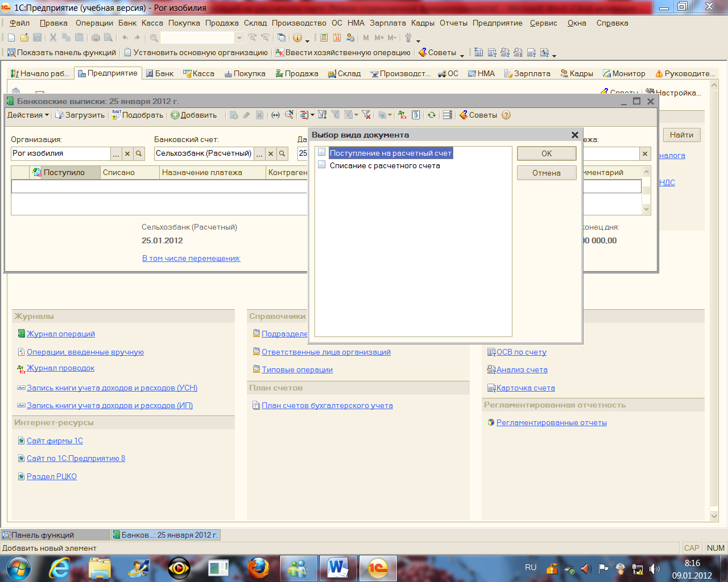Click the New document icon in main toolbar
The image size is (728, 582).
coord(11,38)
